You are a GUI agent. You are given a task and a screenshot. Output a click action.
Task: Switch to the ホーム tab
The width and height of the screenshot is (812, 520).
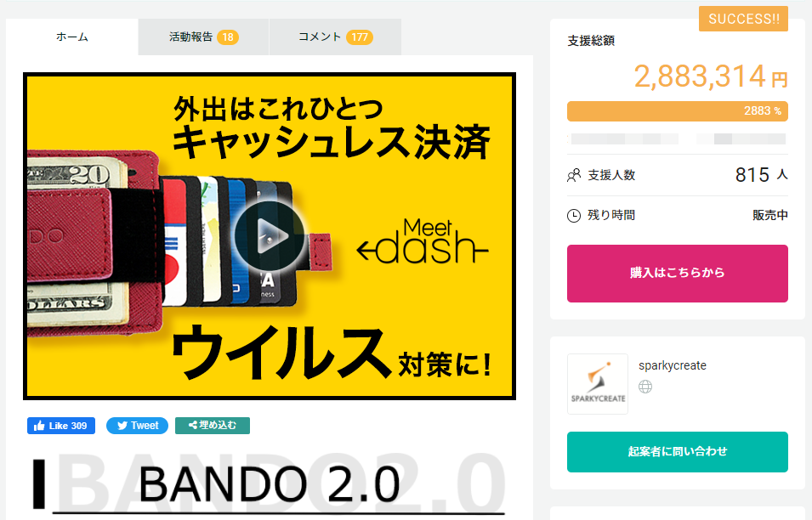[72, 37]
